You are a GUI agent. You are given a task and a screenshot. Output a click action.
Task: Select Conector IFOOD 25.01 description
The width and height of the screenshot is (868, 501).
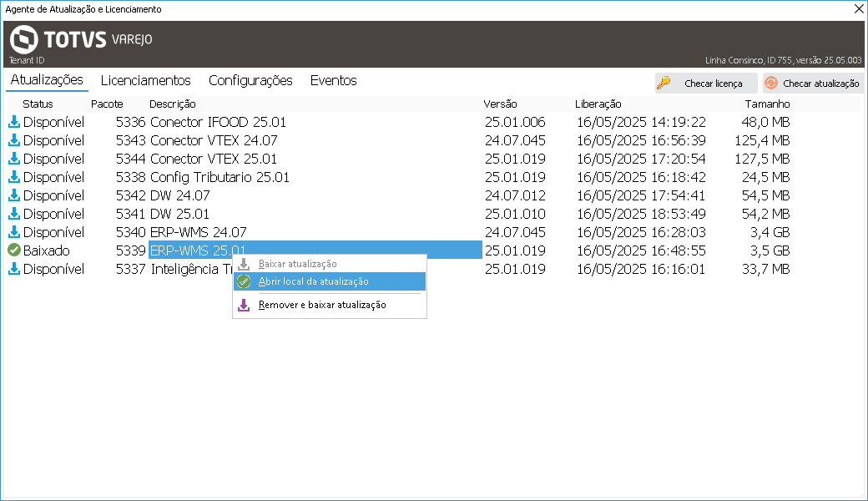coord(218,122)
